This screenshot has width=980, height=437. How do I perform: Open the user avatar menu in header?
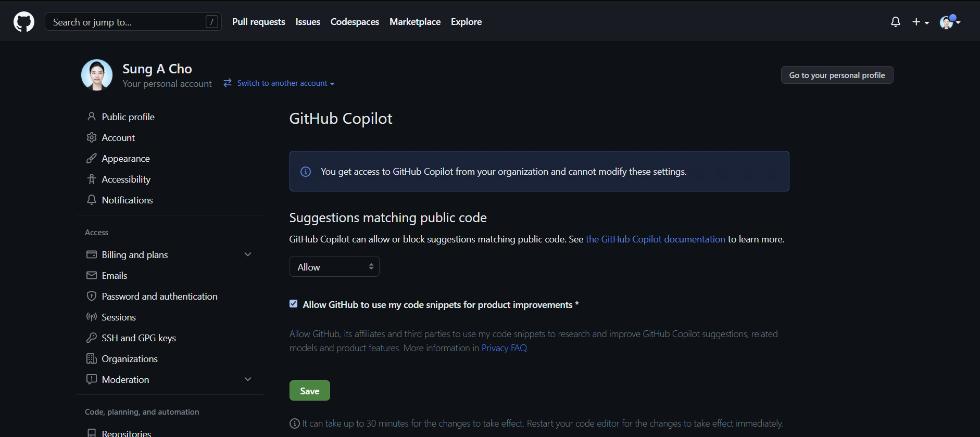coord(950,22)
